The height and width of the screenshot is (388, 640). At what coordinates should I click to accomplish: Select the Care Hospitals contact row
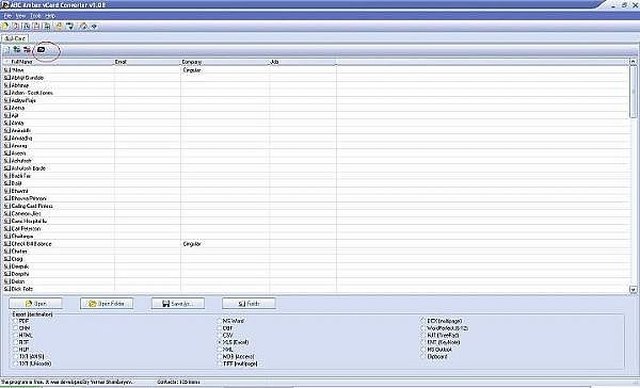316,221
